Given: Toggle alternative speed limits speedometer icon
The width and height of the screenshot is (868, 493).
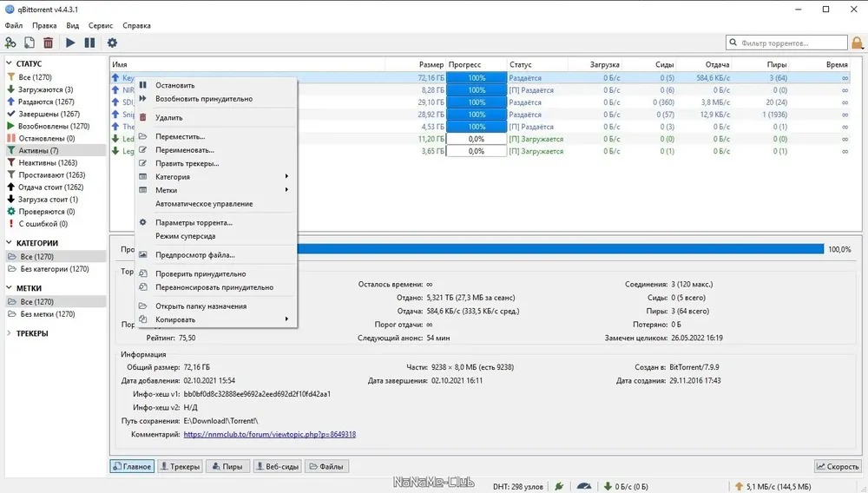Looking at the screenshot, I should [584, 486].
